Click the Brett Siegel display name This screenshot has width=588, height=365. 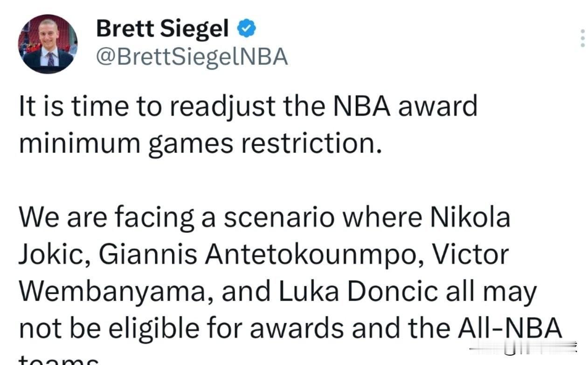(162, 29)
